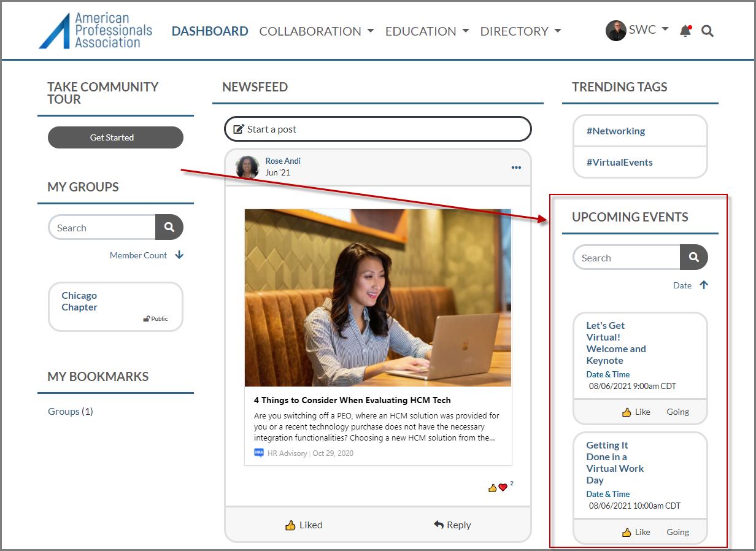The width and height of the screenshot is (756, 551).
Task: Open the site search magnifier in header
Action: pyautogui.click(x=708, y=31)
